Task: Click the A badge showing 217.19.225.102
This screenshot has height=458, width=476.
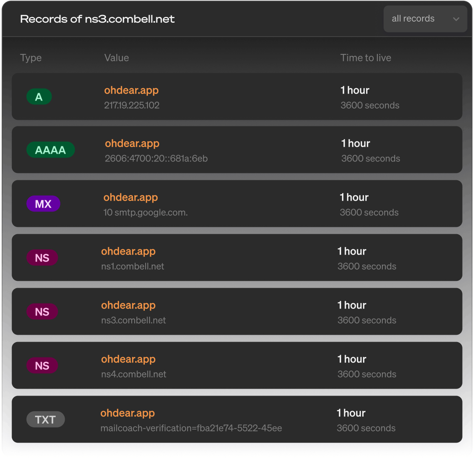Action: click(x=39, y=96)
